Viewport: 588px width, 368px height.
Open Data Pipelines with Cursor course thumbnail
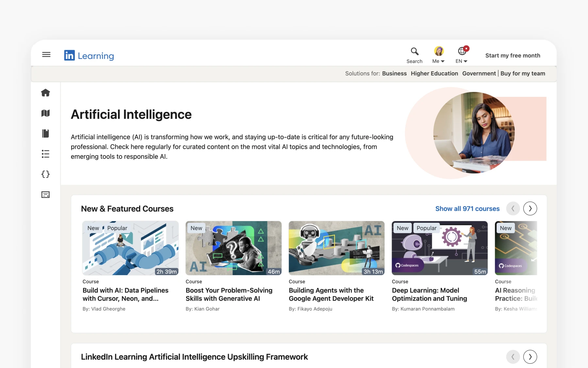click(x=130, y=248)
